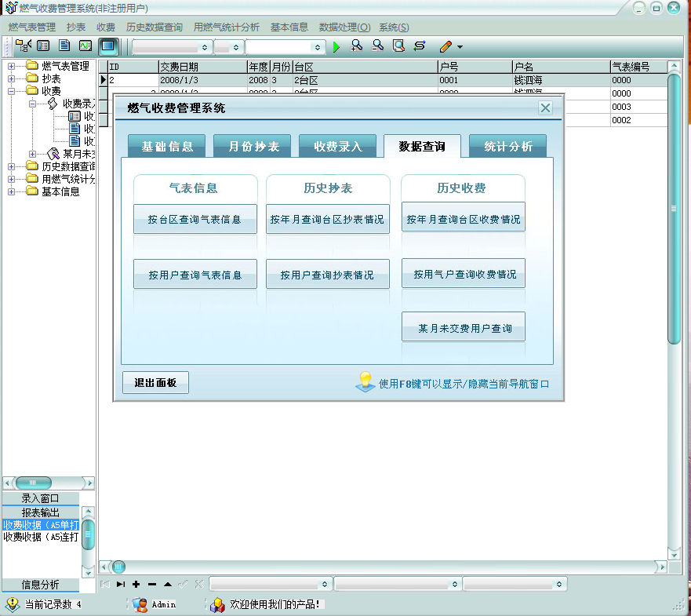Click the colored blocks welcome icon
The image size is (691, 616).
tap(217, 604)
